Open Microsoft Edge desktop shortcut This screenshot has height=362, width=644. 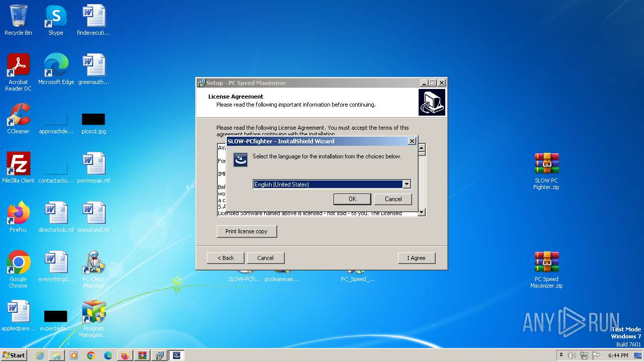click(56, 69)
